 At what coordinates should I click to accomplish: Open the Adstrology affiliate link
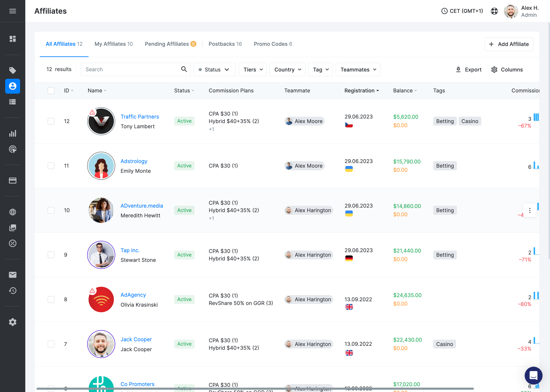click(x=134, y=161)
